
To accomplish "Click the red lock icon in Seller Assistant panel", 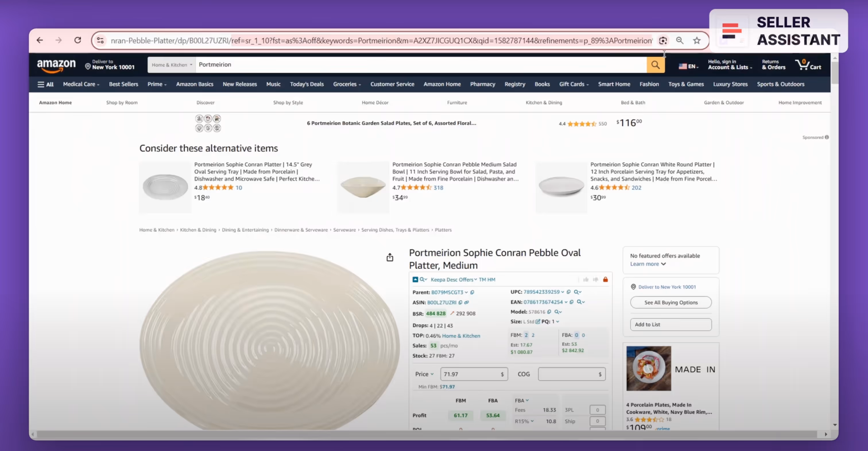I will [605, 279].
